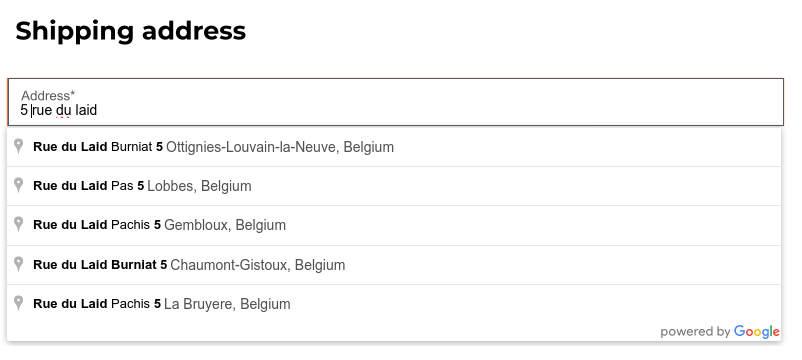Image resolution: width=802 pixels, height=360 pixels.
Task: Click the misspelled word "du" in the address
Action: tap(63, 110)
